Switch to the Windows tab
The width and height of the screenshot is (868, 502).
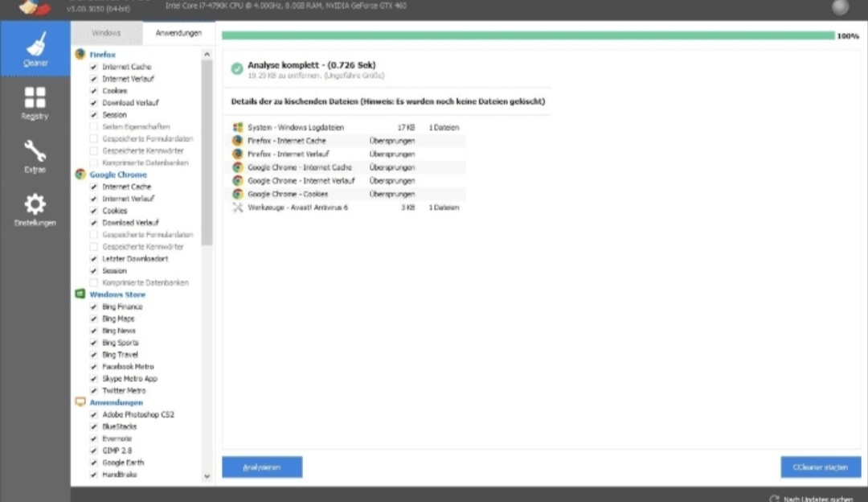[106, 33]
